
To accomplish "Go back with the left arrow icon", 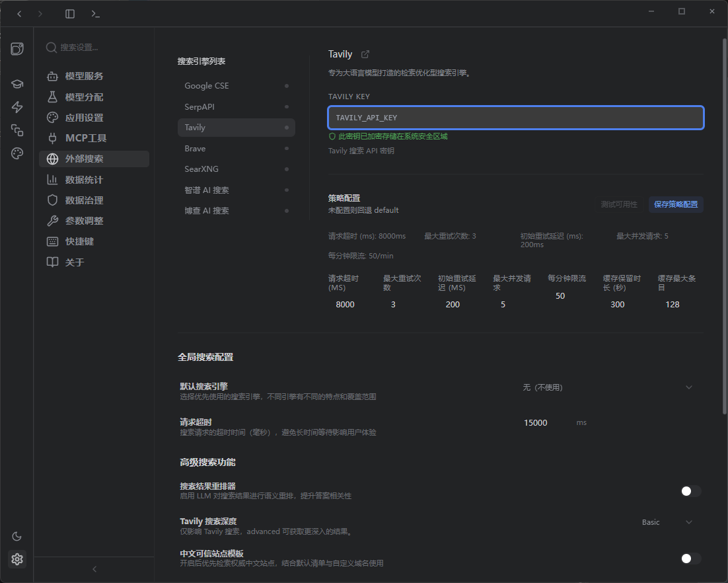I will (19, 14).
